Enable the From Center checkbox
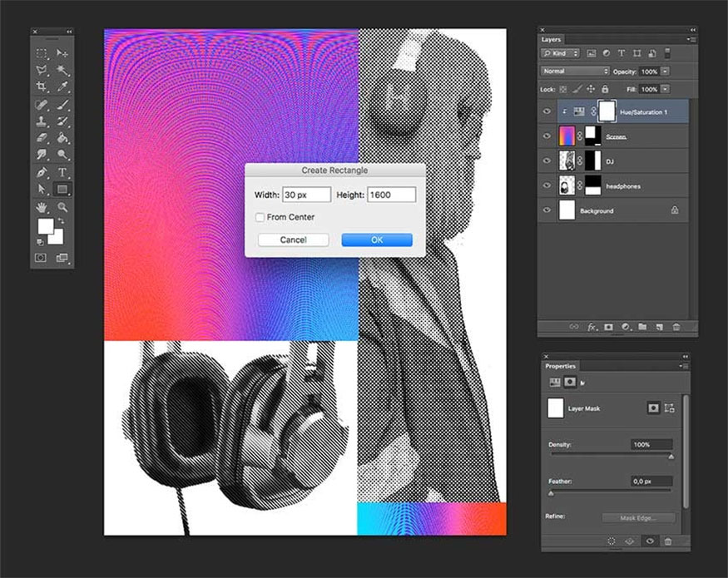728x578 pixels. (x=260, y=217)
